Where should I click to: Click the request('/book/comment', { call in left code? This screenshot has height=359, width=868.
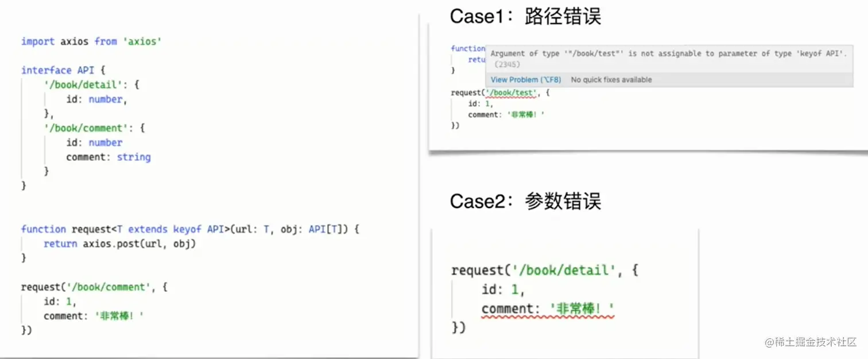point(94,287)
